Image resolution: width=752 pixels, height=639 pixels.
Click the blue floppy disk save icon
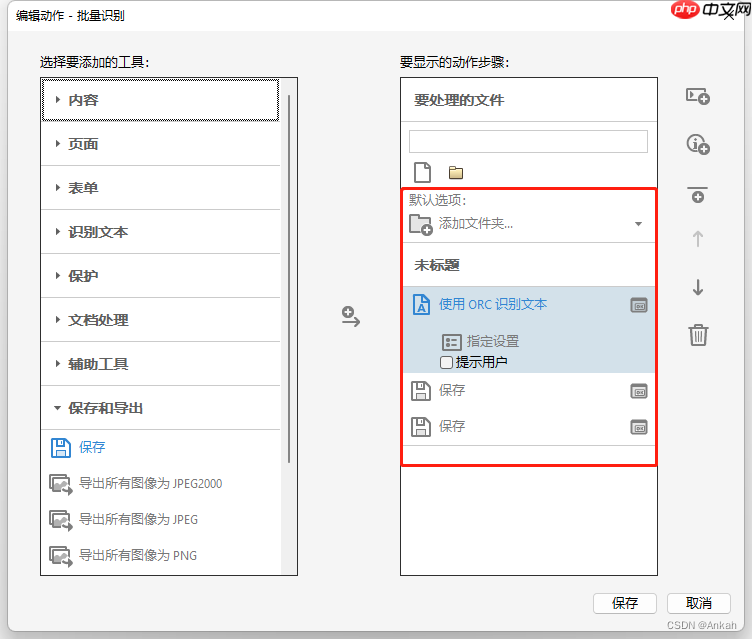click(61, 448)
